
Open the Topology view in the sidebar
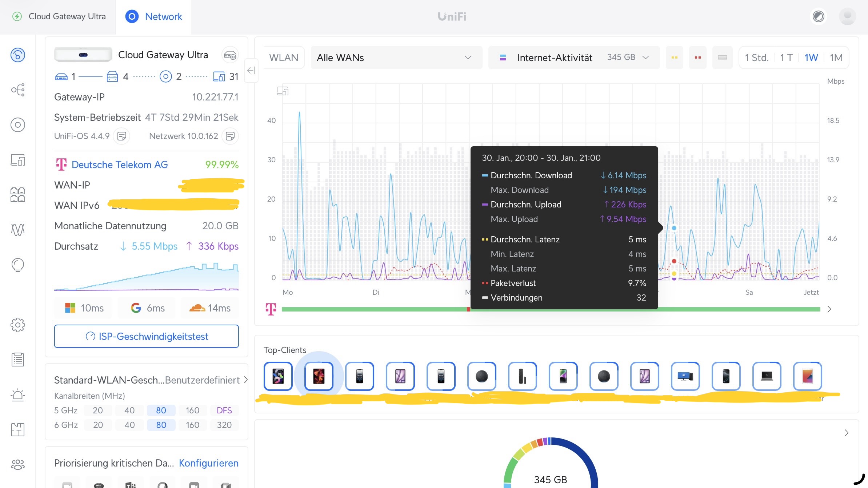tap(18, 90)
